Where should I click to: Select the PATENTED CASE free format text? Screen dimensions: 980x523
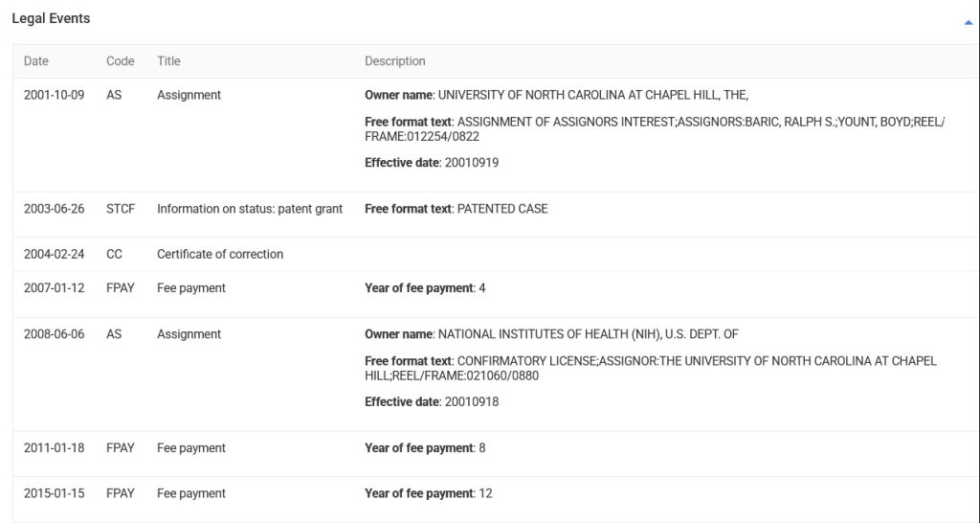[501, 209]
